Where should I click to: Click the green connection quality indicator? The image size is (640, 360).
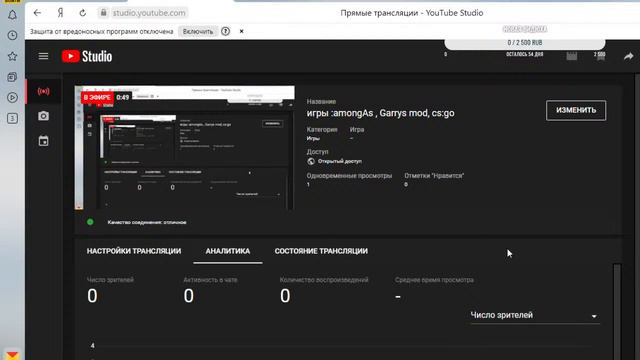point(90,222)
